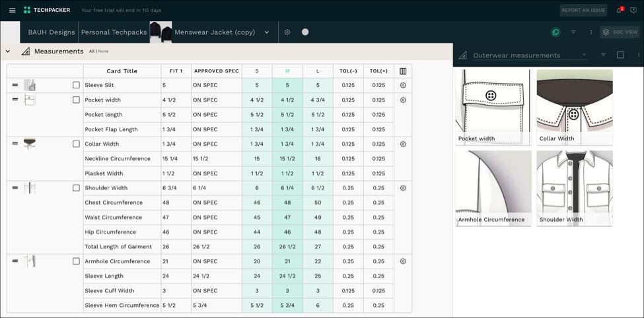Click library panel ruler icon
644x318 pixels.
pos(462,55)
